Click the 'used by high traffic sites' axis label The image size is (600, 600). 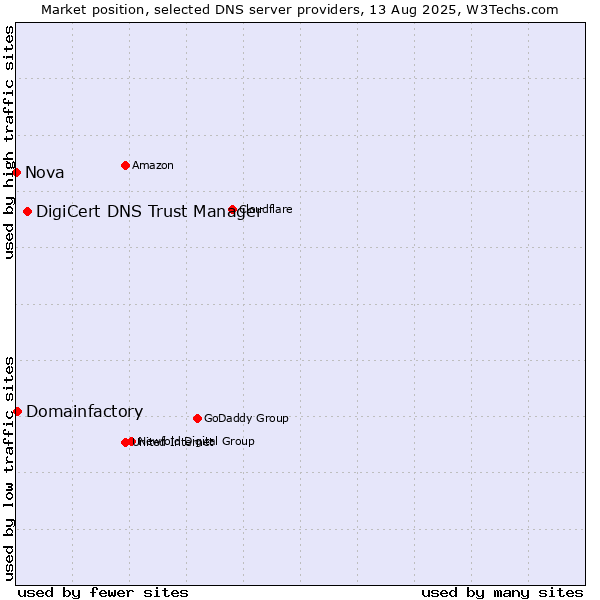click(8, 142)
